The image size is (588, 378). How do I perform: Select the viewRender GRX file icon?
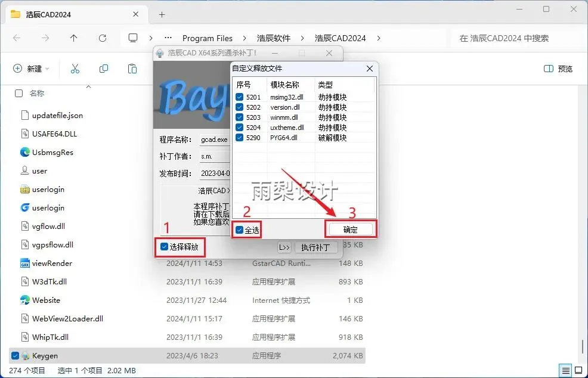coord(25,264)
